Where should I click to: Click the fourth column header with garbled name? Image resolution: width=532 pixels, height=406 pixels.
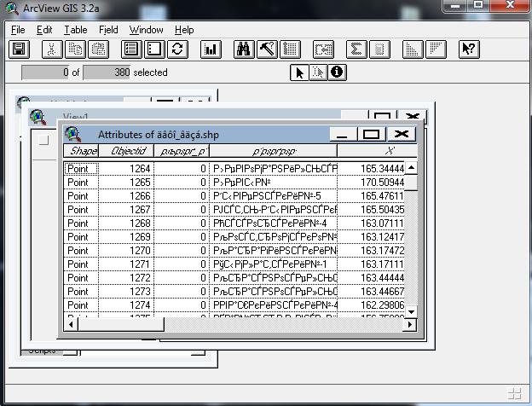pos(274,151)
